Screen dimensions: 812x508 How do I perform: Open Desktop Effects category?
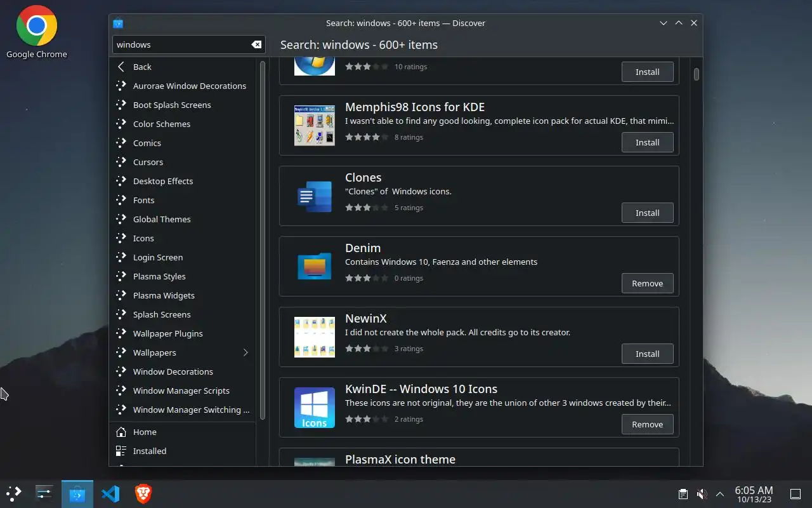[183, 181]
